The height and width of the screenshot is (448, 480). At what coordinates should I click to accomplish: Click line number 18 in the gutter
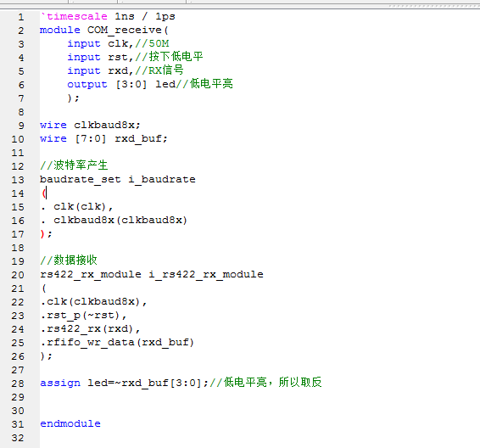[x=18, y=248]
